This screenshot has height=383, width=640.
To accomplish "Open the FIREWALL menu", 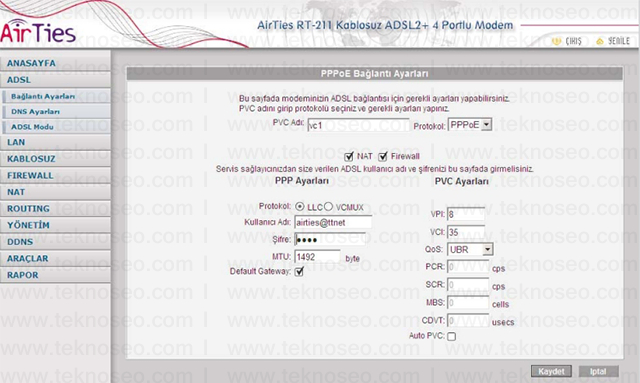I will 55,176.
